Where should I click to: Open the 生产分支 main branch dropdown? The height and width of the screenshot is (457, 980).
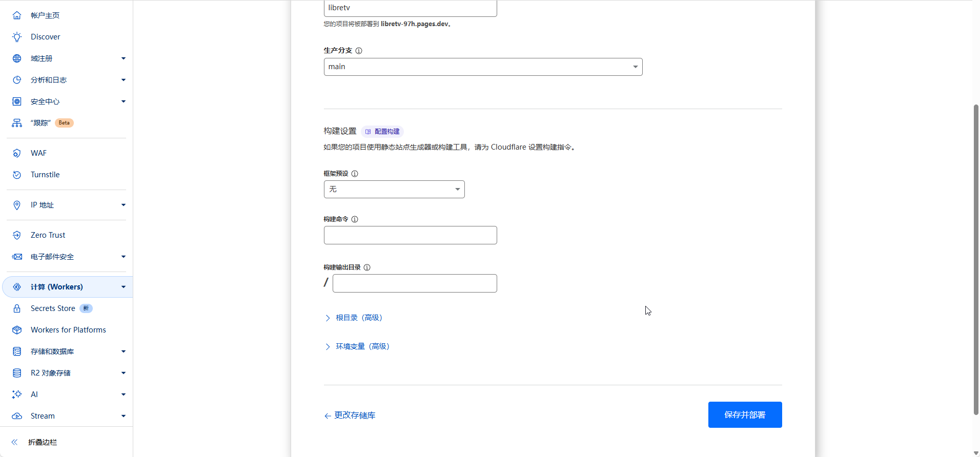(483, 67)
